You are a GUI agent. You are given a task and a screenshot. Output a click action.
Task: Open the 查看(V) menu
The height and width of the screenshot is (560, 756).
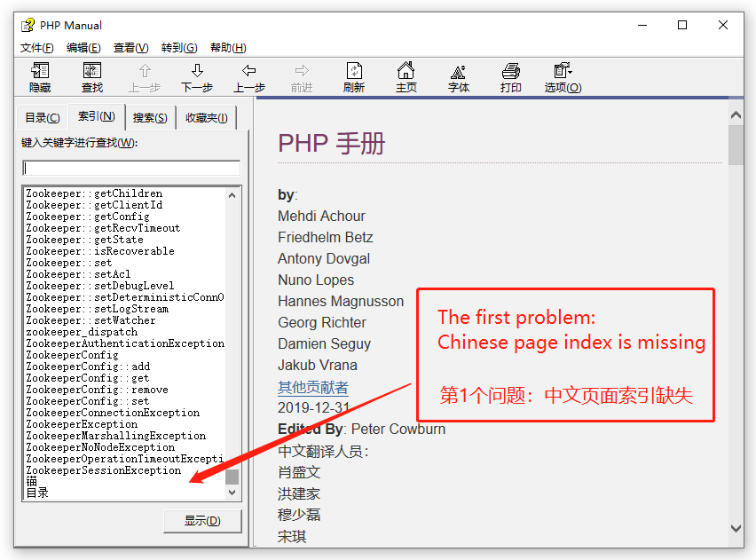[130, 48]
